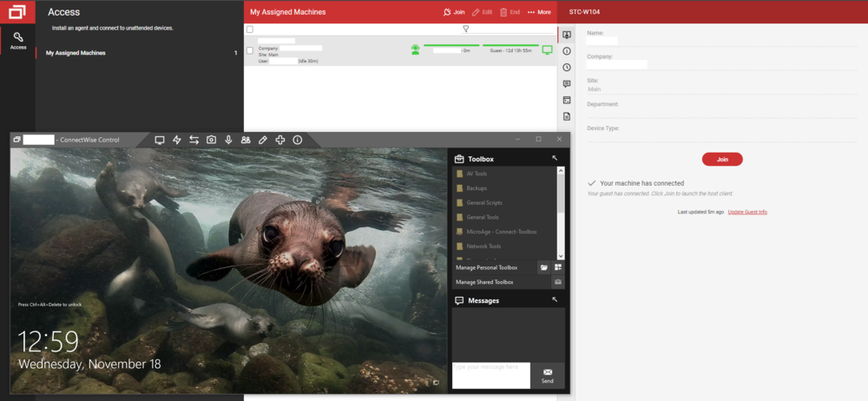Click the screenshot camera icon in session toolbar

click(x=211, y=140)
